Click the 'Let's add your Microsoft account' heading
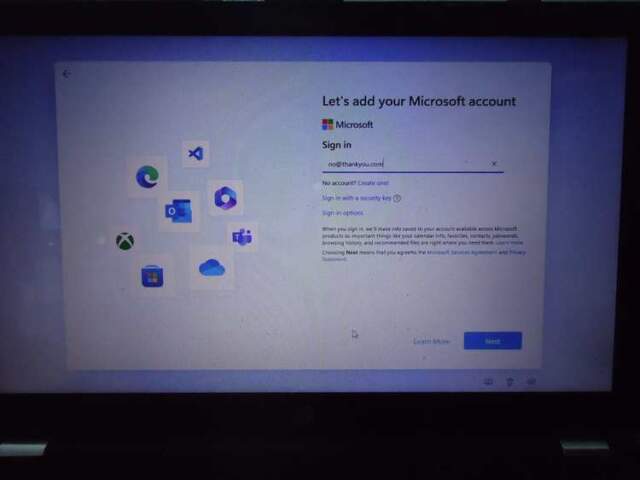Viewport: 640px width, 480px height. click(x=419, y=101)
